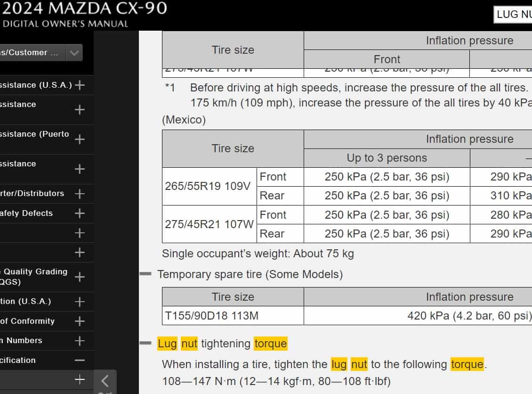Image resolution: width=532 pixels, height=394 pixels.
Task: Hide sidebar with left chevron button
Action: click(105, 381)
